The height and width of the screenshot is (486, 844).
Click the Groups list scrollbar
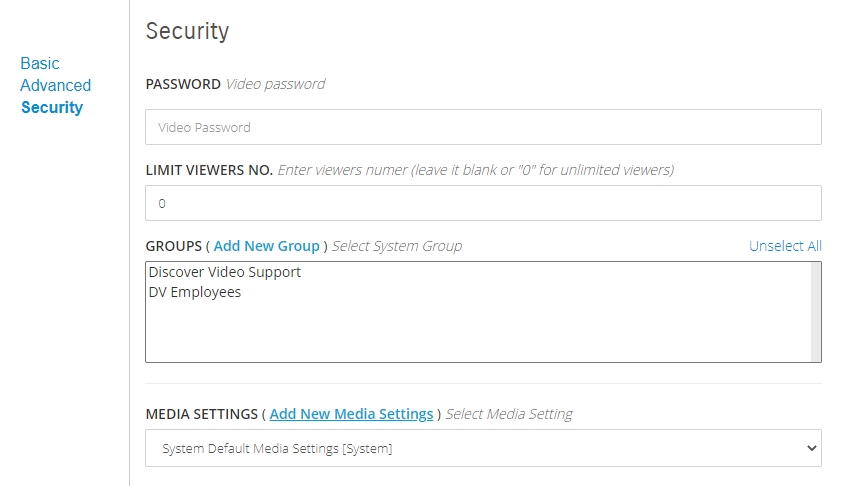point(816,311)
